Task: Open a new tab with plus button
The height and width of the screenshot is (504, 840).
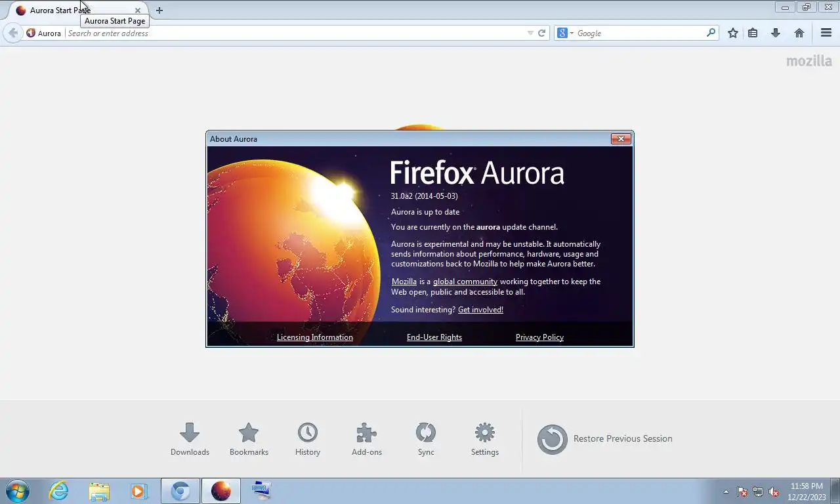Action: pos(159,10)
